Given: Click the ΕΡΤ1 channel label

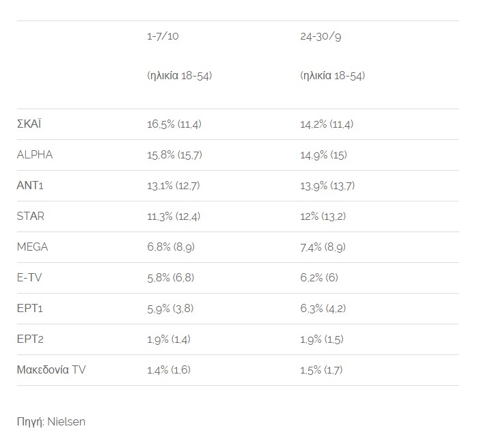Looking at the screenshot, I should (x=30, y=309).
